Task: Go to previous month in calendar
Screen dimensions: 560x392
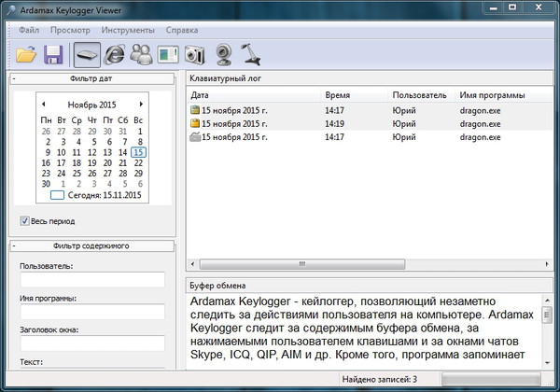Action: point(43,105)
